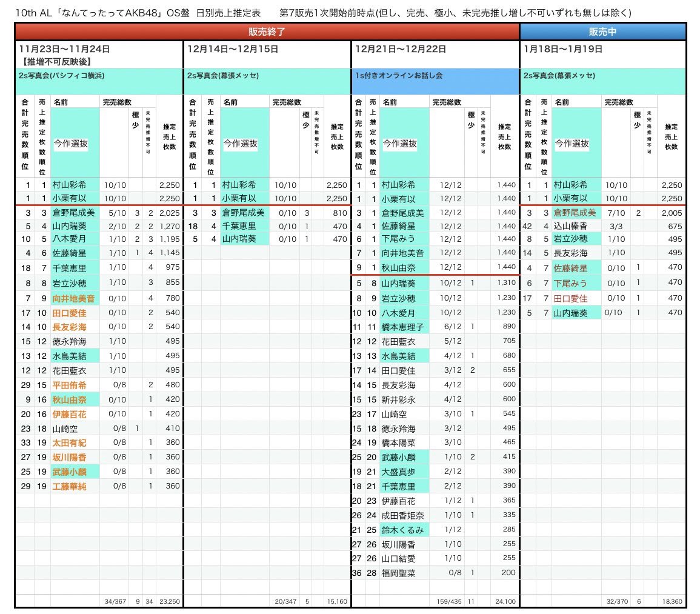Screen dimensions: 700x614
Task: Select the 12月14日～12月15日 date header
Action: click(x=233, y=49)
